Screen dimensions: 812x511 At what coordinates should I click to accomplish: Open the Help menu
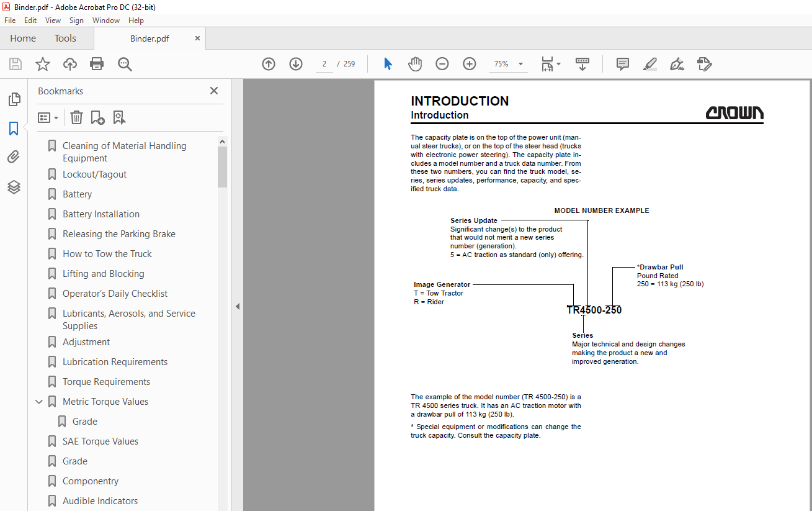[136, 20]
